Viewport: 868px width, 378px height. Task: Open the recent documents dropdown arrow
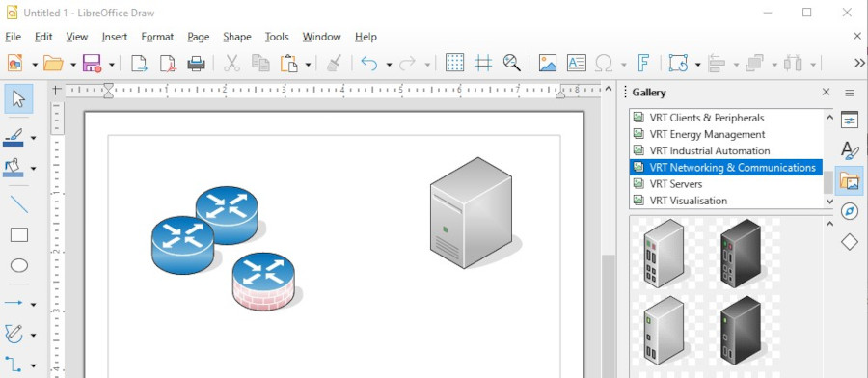(73, 65)
